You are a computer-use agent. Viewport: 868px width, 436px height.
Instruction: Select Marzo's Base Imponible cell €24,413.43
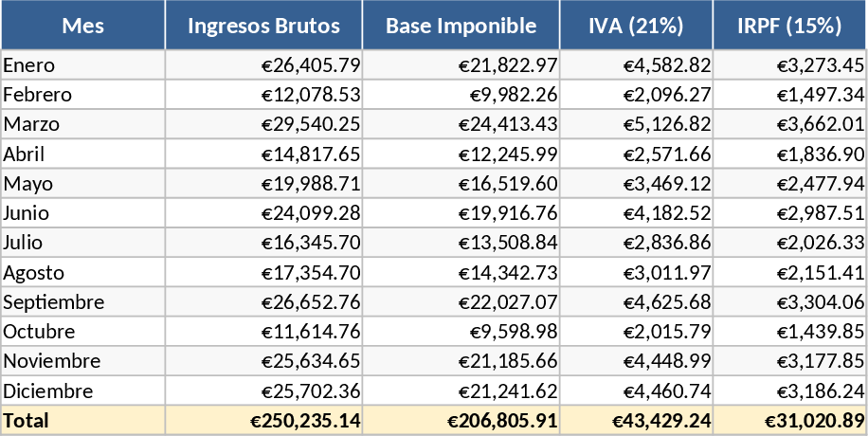click(x=508, y=124)
